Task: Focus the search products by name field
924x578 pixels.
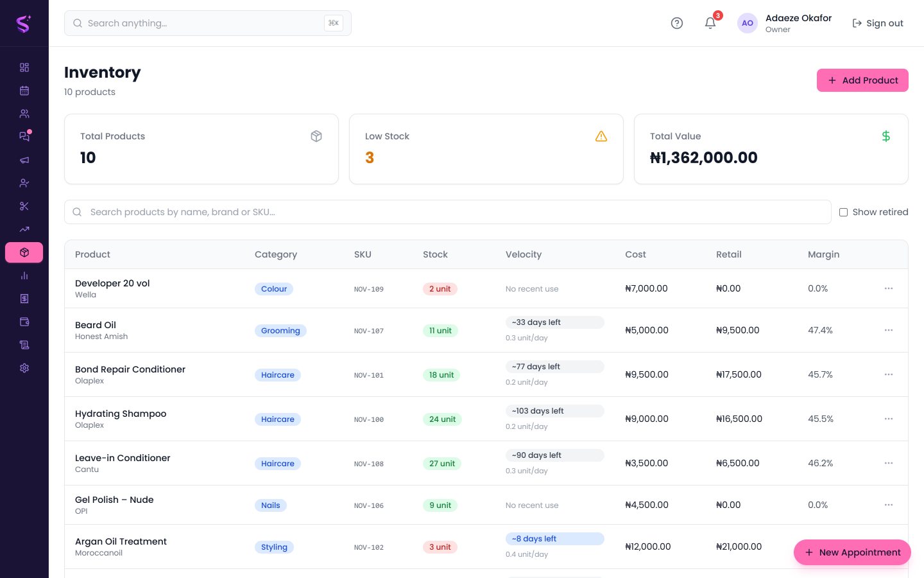Action: click(448, 212)
